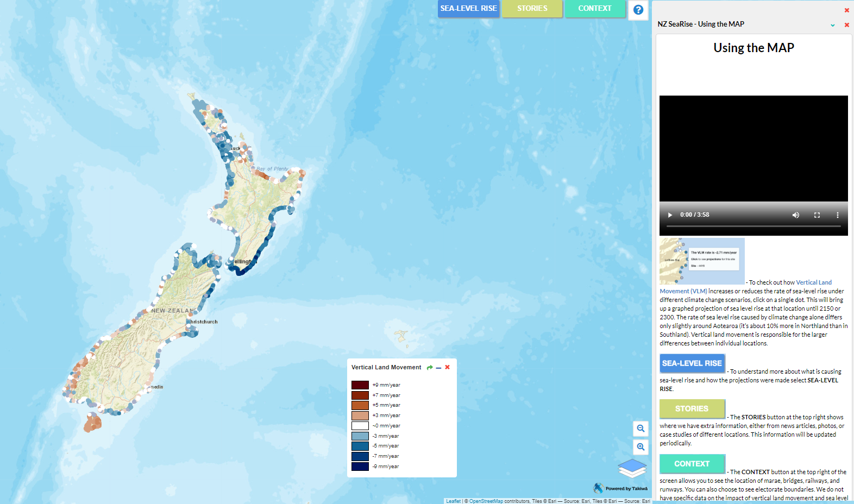Screen dimensions: 854x504
Task: Click the map zoom in magnifier
Action: click(x=641, y=447)
